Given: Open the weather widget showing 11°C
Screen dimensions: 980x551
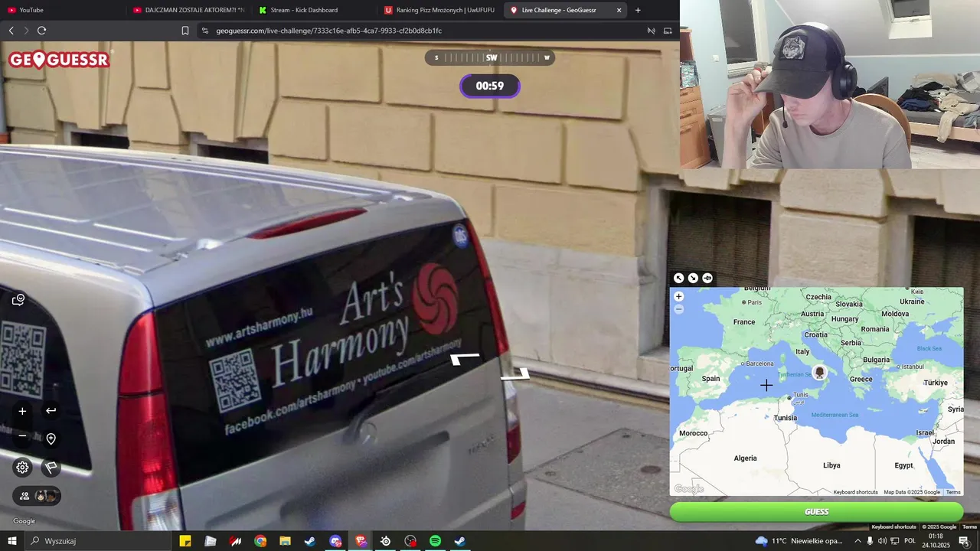Looking at the screenshot, I should pyautogui.click(x=799, y=541).
